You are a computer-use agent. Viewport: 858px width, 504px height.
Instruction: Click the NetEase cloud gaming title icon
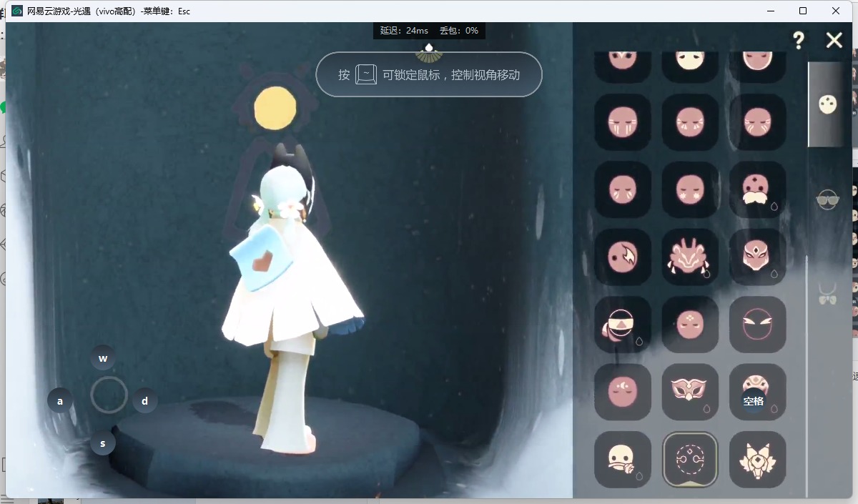click(x=17, y=11)
